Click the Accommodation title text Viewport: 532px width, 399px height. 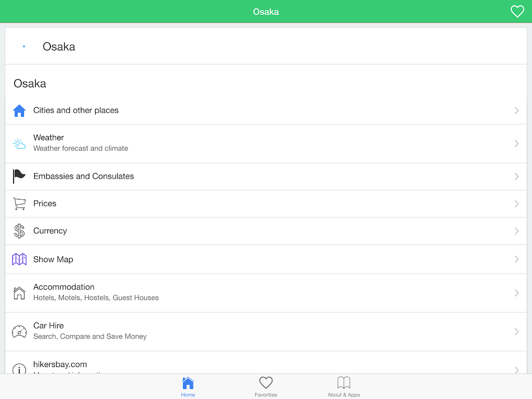tap(64, 287)
